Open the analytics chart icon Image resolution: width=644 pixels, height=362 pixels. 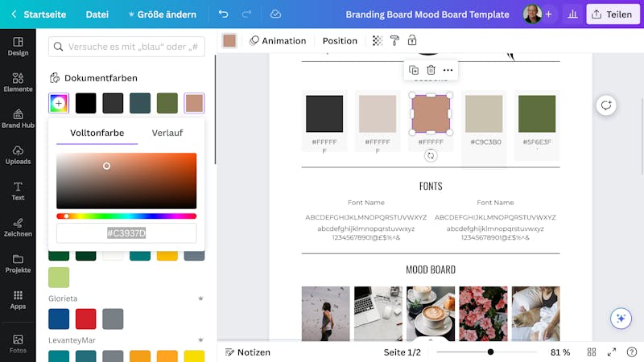572,14
